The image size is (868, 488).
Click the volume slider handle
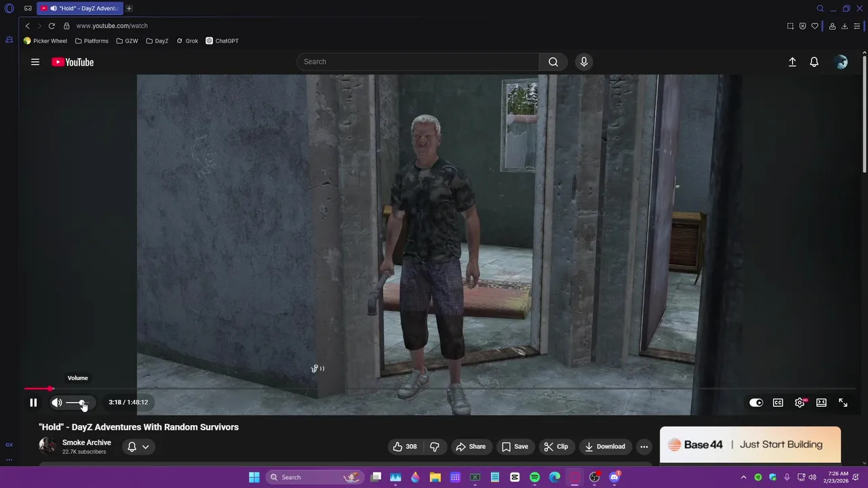click(x=82, y=403)
